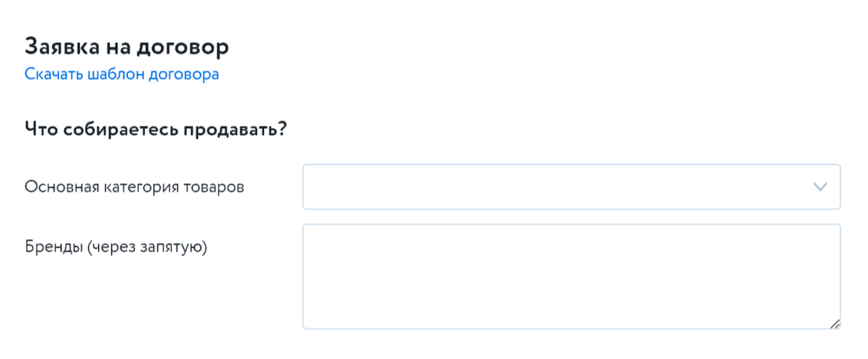868x359 pixels.
Task: Click the Основная категория товаров label
Action: tap(134, 186)
